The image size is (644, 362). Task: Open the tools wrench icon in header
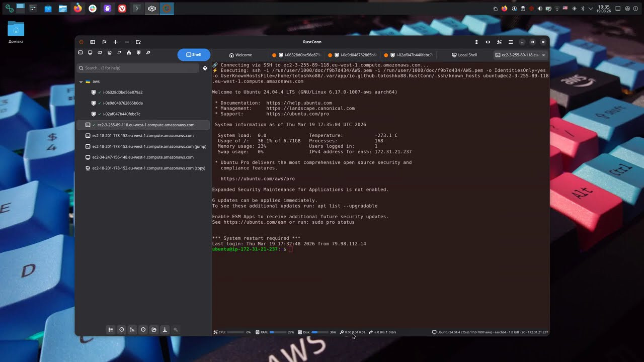[x=499, y=42]
